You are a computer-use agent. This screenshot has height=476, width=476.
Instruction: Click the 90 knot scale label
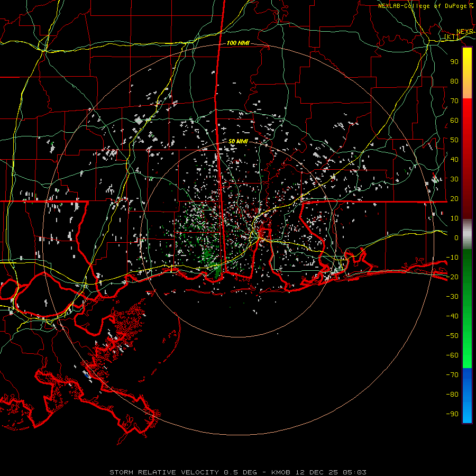pos(454,62)
